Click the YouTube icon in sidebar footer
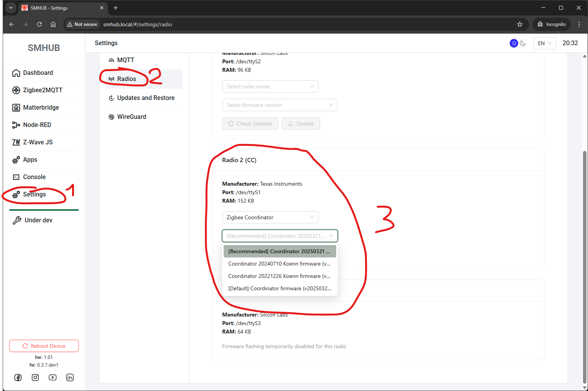Screen dimensions: 588x391 pos(53,377)
